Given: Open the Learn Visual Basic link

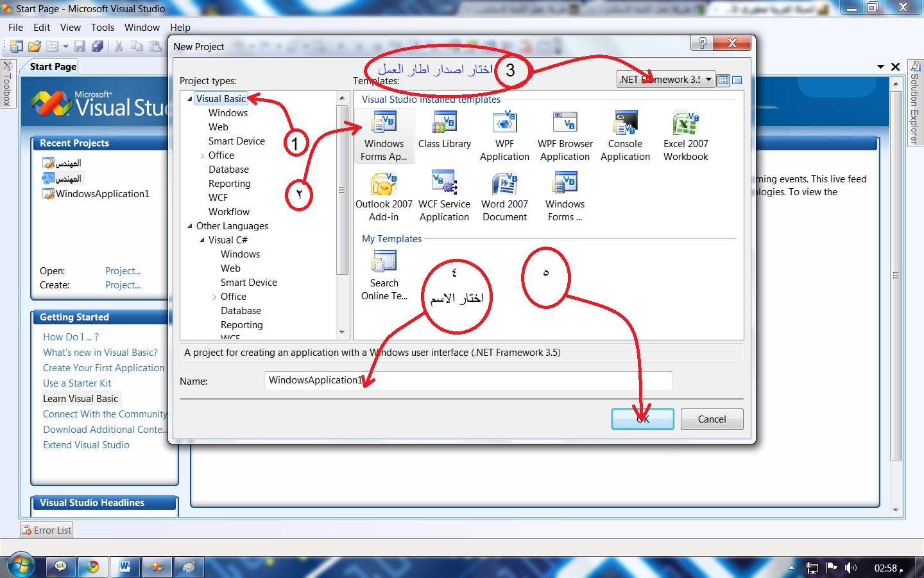Looking at the screenshot, I should pos(81,399).
